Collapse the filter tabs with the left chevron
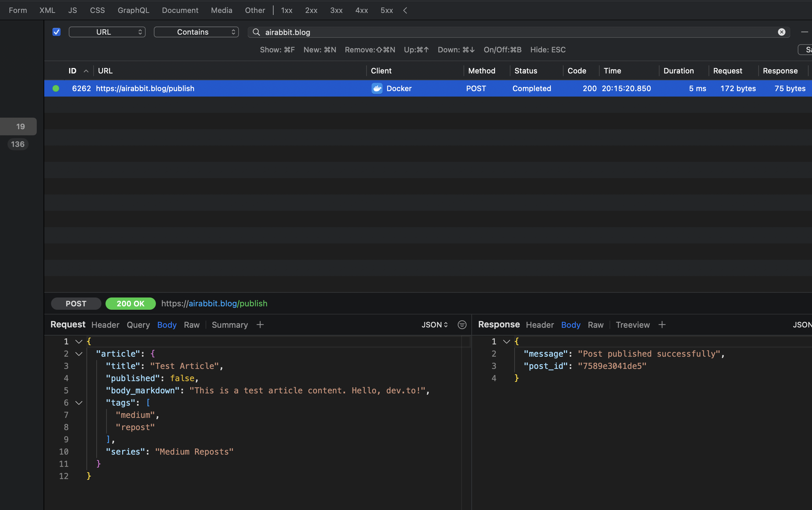 click(405, 11)
